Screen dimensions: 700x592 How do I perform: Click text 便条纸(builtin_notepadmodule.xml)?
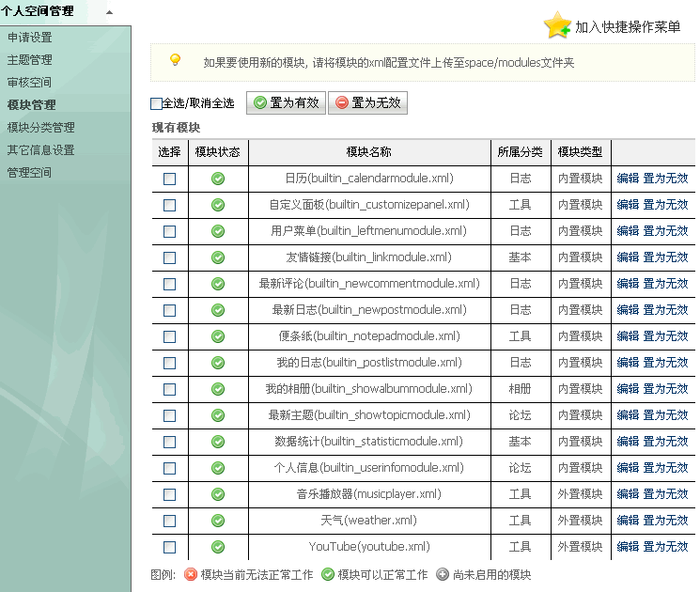369,336
